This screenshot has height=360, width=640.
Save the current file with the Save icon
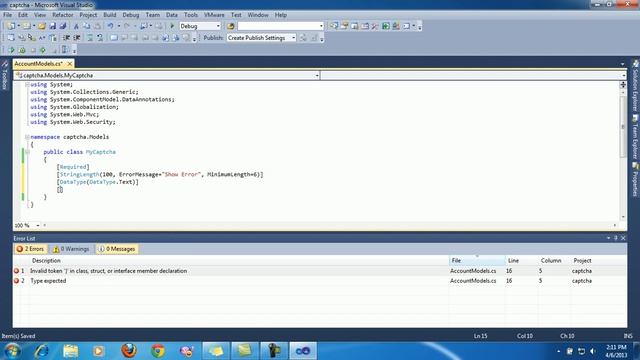click(x=53, y=26)
